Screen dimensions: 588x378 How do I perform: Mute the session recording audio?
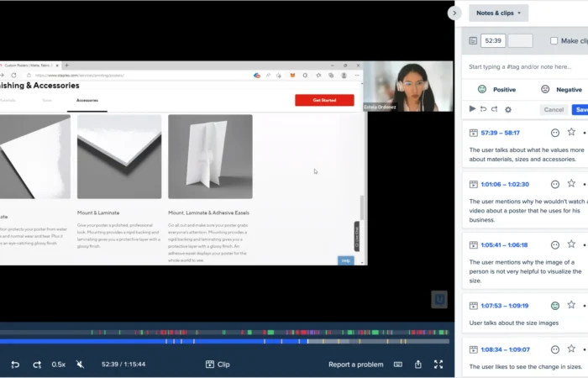(x=81, y=365)
